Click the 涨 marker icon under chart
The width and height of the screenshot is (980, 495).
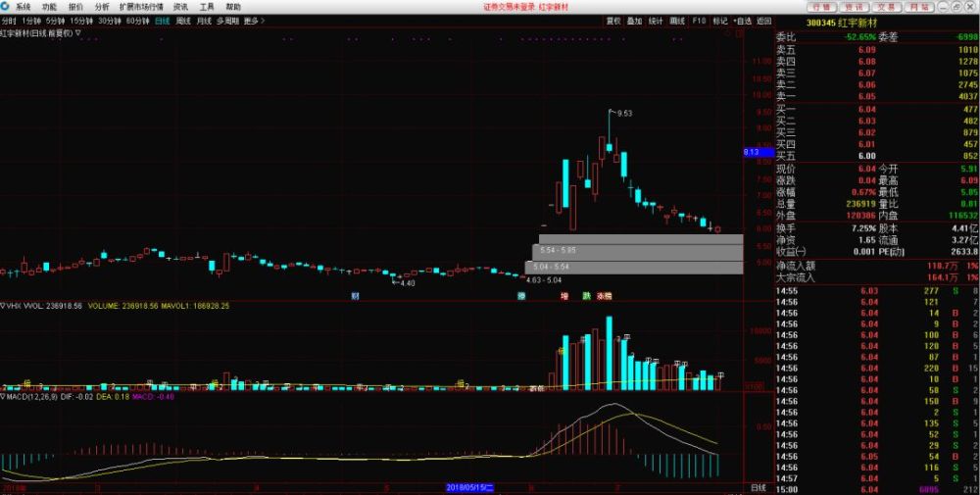pos(600,296)
